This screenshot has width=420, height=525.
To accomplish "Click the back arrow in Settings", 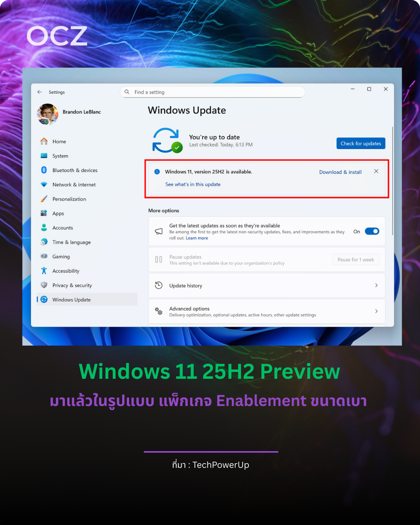I will pyautogui.click(x=40, y=92).
